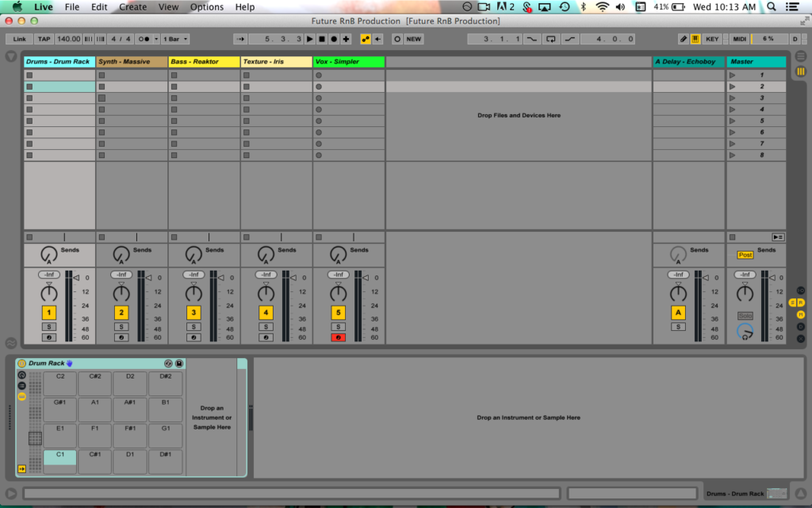Click the Session View selector icon
Viewport: 812px width, 508px height.
801,71
